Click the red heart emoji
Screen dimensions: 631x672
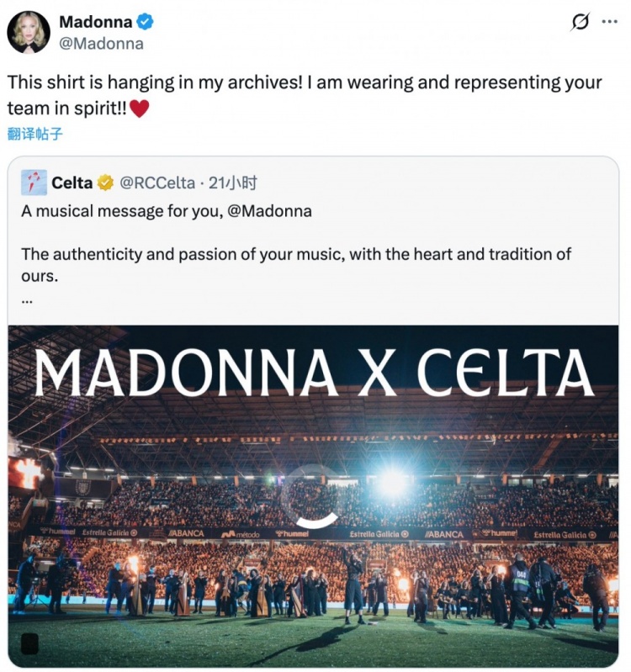[x=140, y=108]
